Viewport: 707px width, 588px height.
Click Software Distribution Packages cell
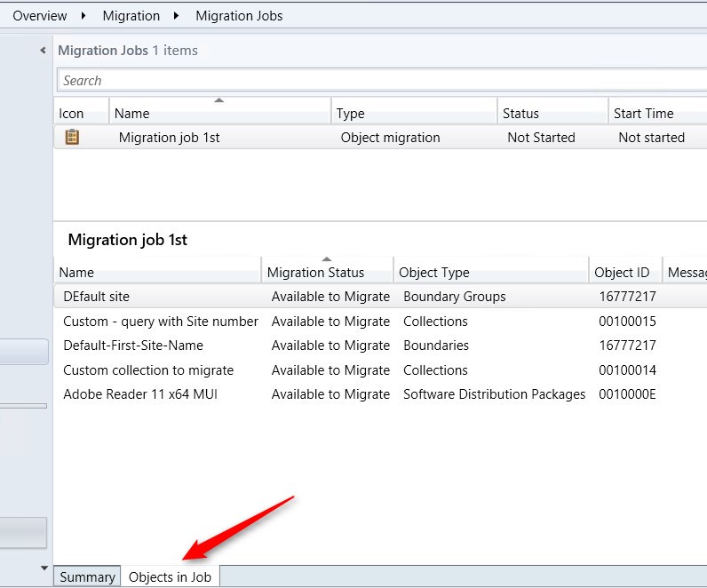[x=494, y=394]
